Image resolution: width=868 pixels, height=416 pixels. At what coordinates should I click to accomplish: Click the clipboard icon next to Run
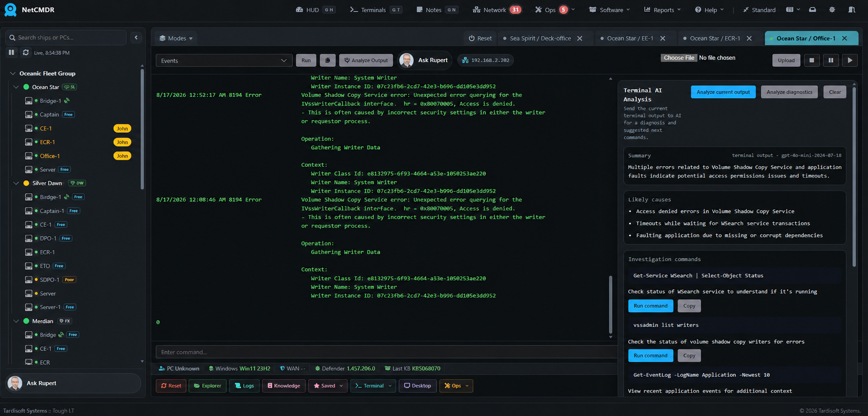tap(327, 60)
